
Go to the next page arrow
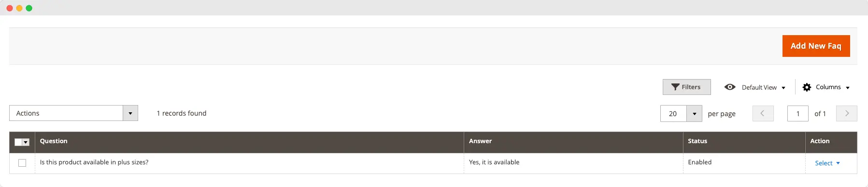point(847,113)
